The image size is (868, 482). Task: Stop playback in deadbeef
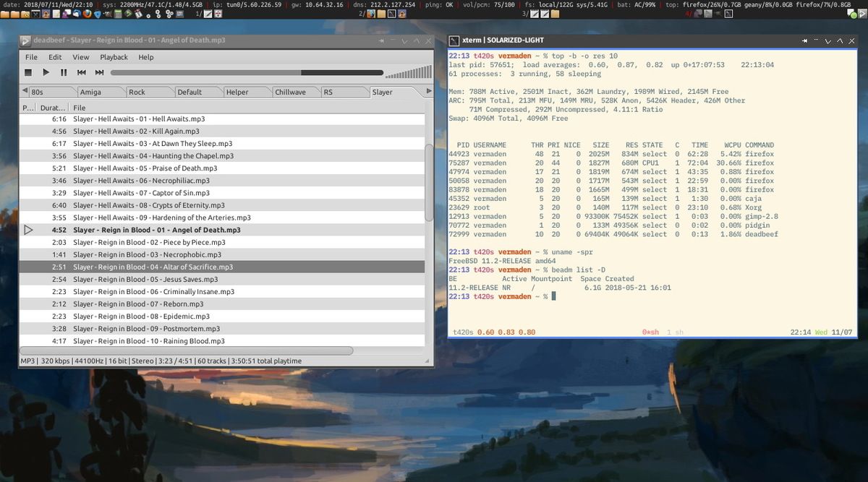click(28, 72)
